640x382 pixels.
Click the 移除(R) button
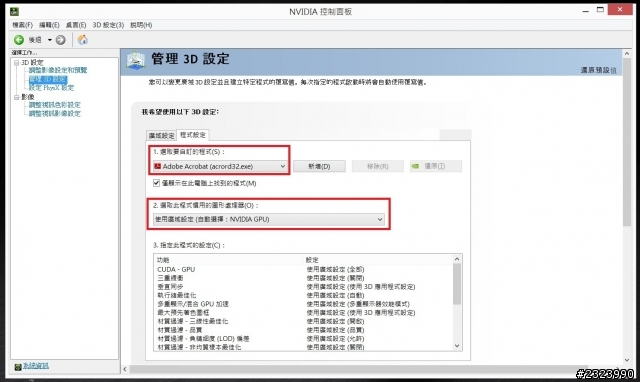click(x=378, y=166)
